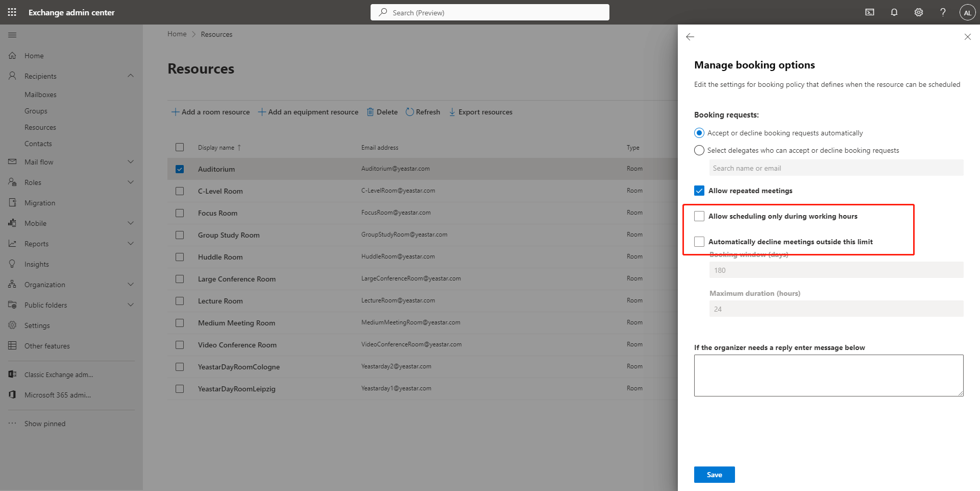Click the Home breadcrumb link
This screenshot has width=980, height=491.
click(177, 34)
